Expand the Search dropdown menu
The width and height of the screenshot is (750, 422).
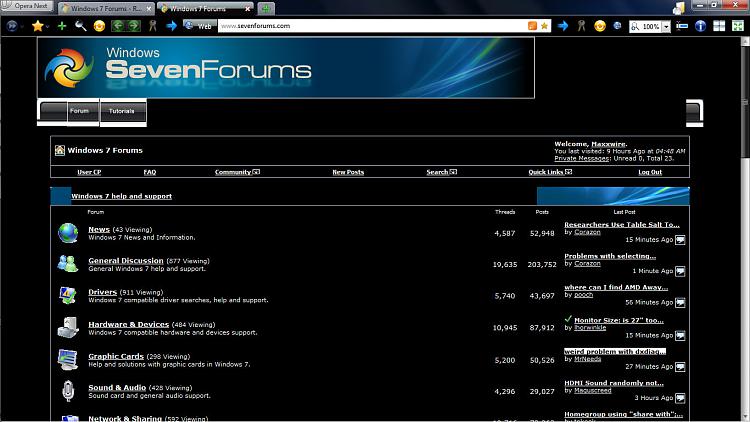(441, 172)
